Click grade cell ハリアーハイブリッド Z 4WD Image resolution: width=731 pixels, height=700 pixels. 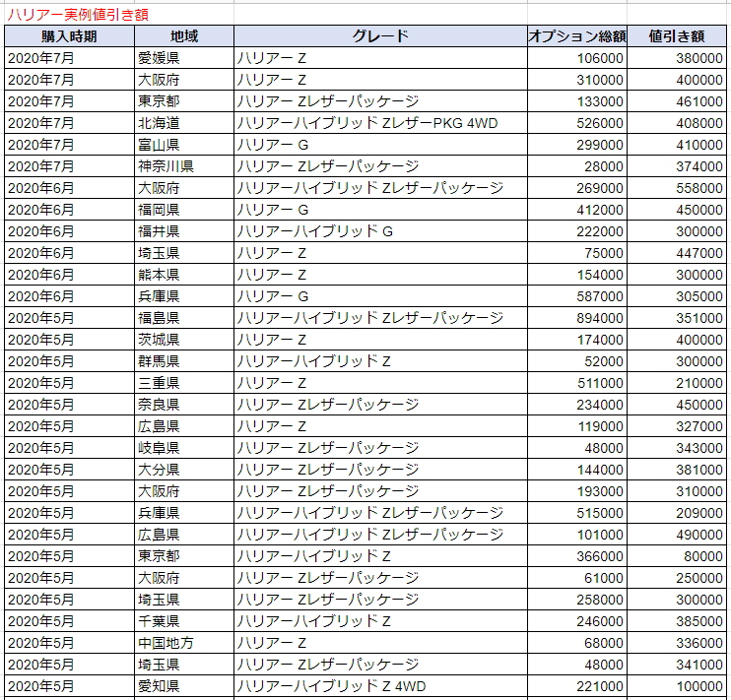[x=380, y=686]
